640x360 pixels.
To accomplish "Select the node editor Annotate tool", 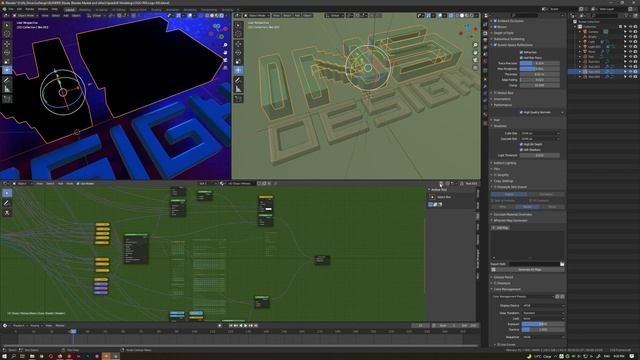I will click(7, 203).
